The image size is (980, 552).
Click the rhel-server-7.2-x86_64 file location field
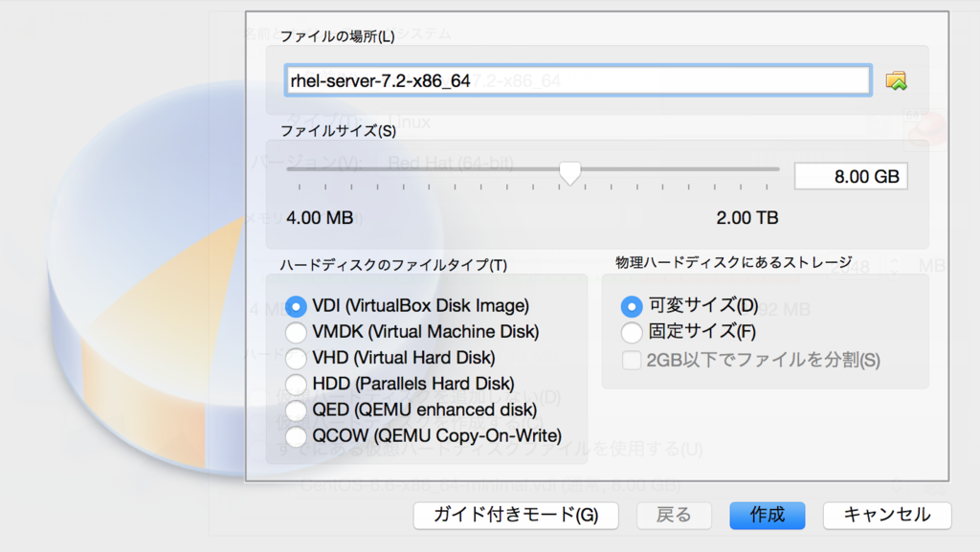[x=578, y=80]
